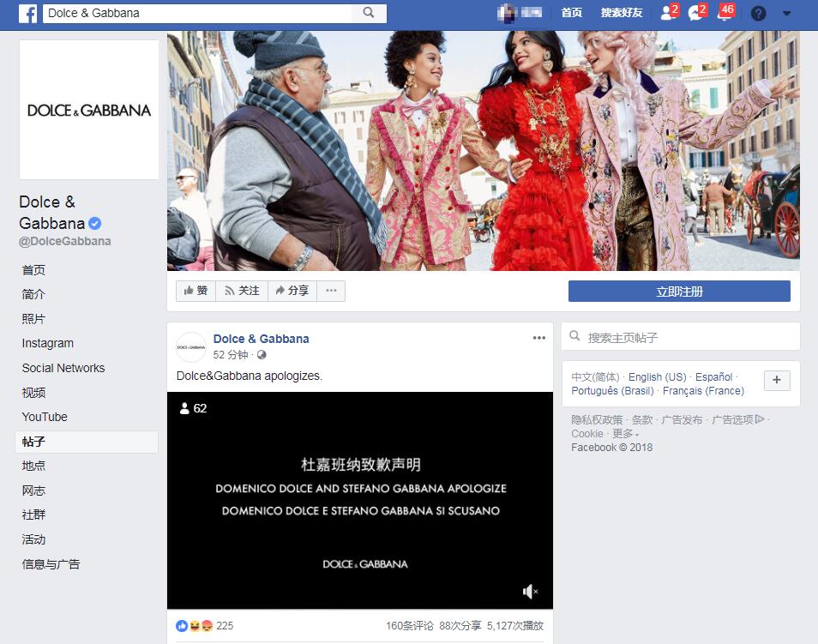Click the 立即注册 sign up button

click(x=679, y=292)
